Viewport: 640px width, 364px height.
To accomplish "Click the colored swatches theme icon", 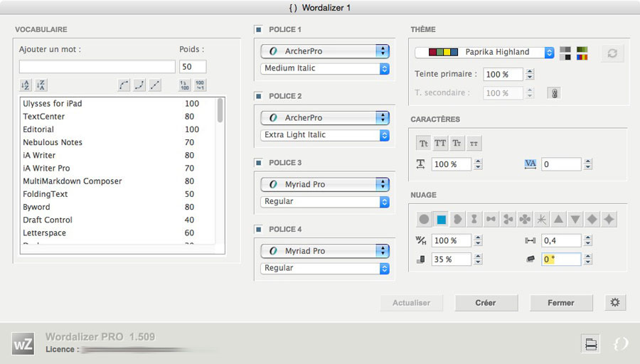I will [x=582, y=53].
